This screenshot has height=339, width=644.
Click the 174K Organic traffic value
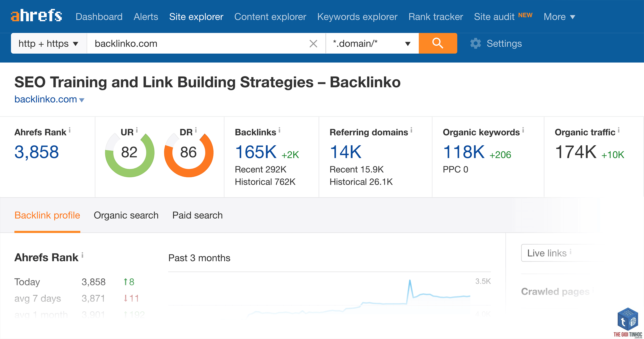[x=575, y=152]
